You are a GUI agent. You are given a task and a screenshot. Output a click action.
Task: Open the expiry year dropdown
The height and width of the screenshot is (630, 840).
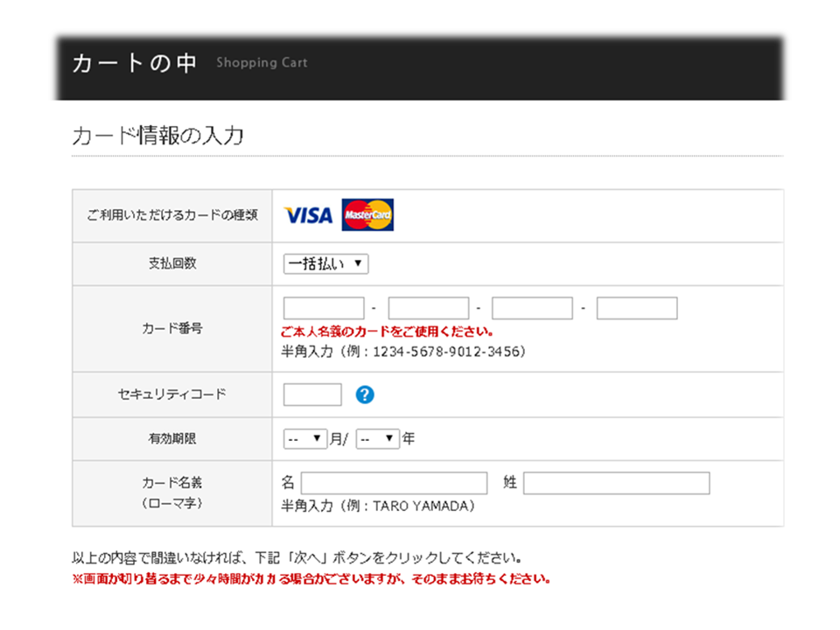[378, 438]
